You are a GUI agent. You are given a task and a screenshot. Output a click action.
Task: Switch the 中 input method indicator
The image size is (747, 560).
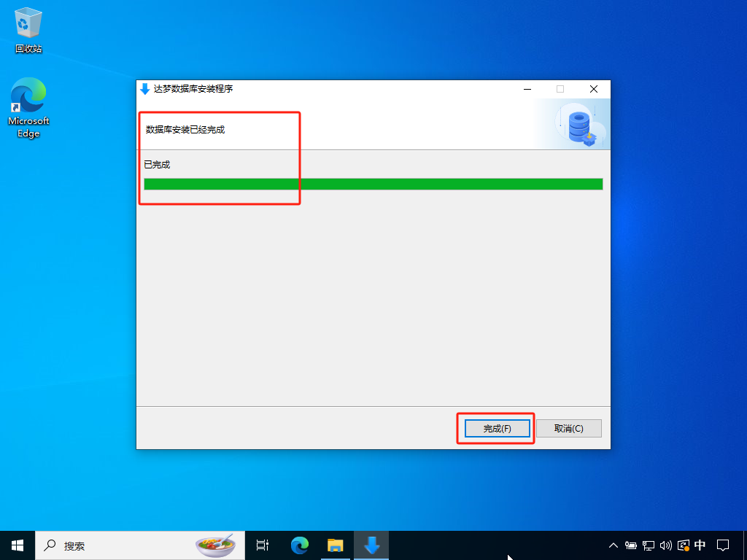(x=700, y=545)
